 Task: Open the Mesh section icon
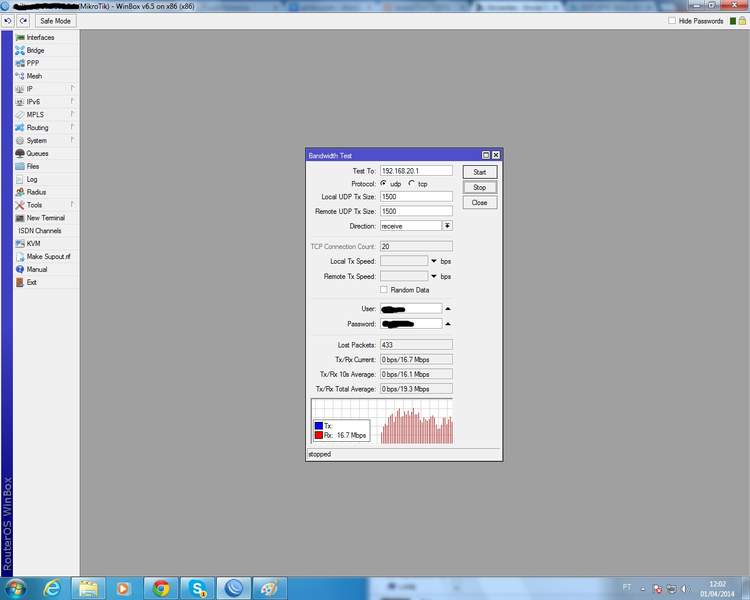[x=20, y=76]
